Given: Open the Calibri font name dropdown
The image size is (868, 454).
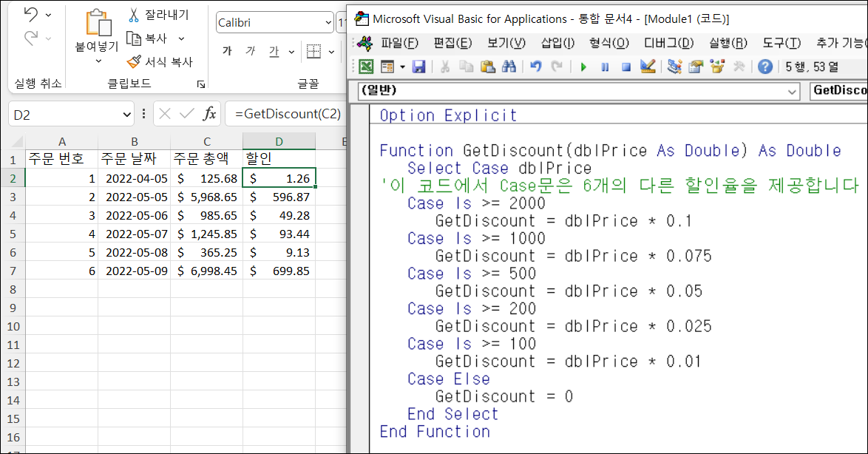Looking at the screenshot, I should pyautogui.click(x=329, y=23).
